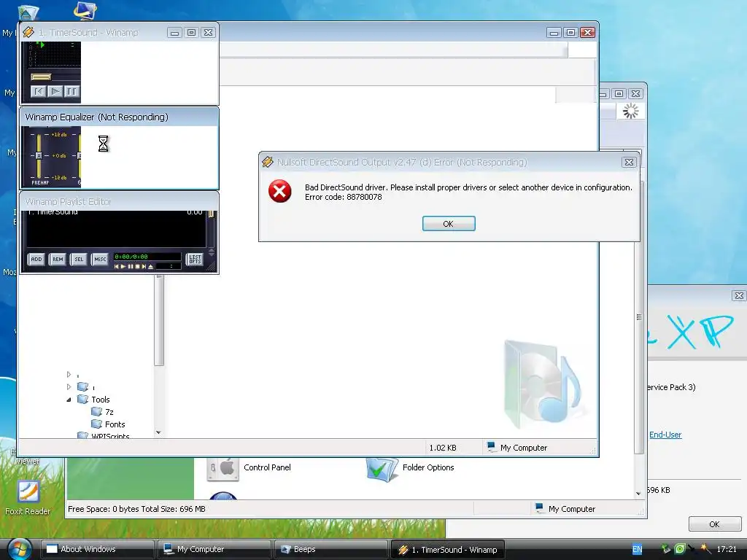Click the End-User link in About Windows
Viewport: 747px width, 560px height.
coord(665,435)
